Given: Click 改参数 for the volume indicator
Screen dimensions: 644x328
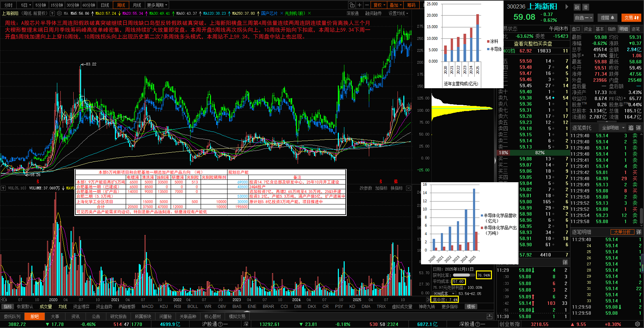Looking at the screenshot, I should pos(366,188).
